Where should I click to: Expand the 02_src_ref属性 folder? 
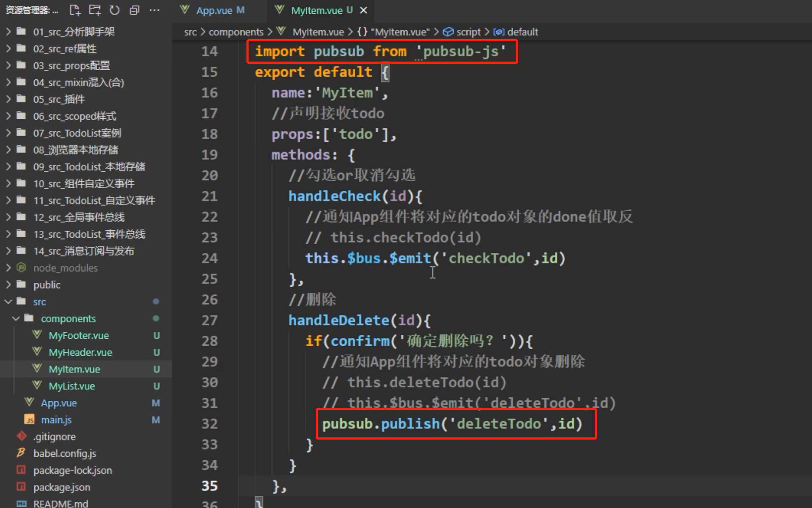tap(8, 48)
